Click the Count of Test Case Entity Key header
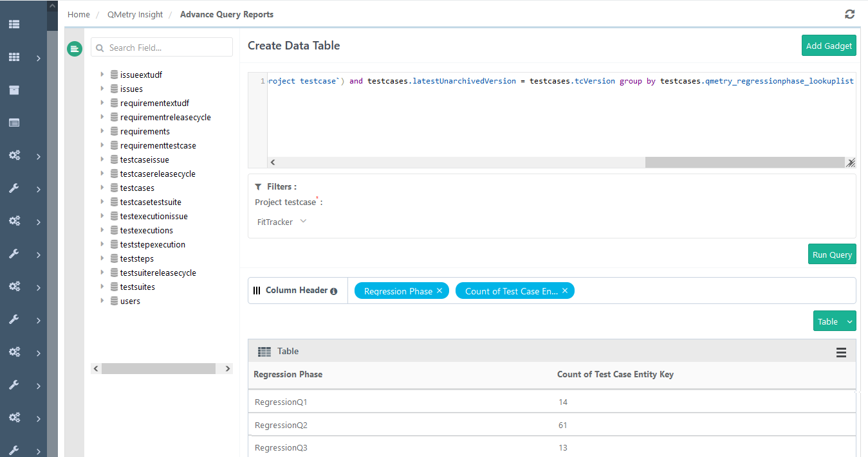Image resolution: width=868 pixels, height=457 pixels. tap(615, 374)
